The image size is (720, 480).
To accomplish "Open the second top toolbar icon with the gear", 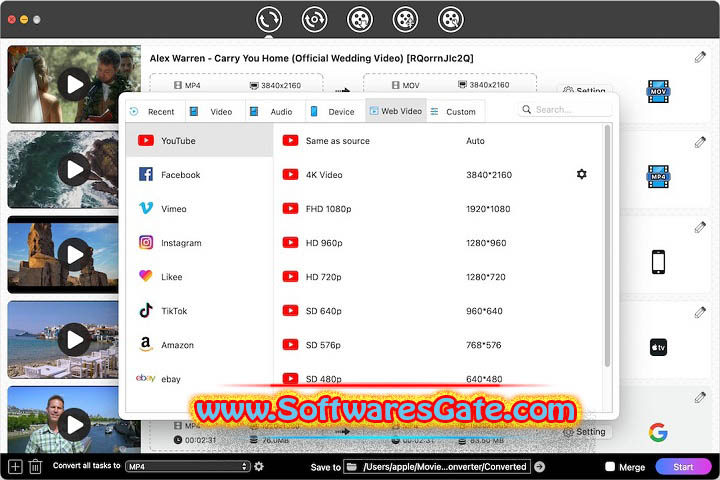I will pos(314,19).
